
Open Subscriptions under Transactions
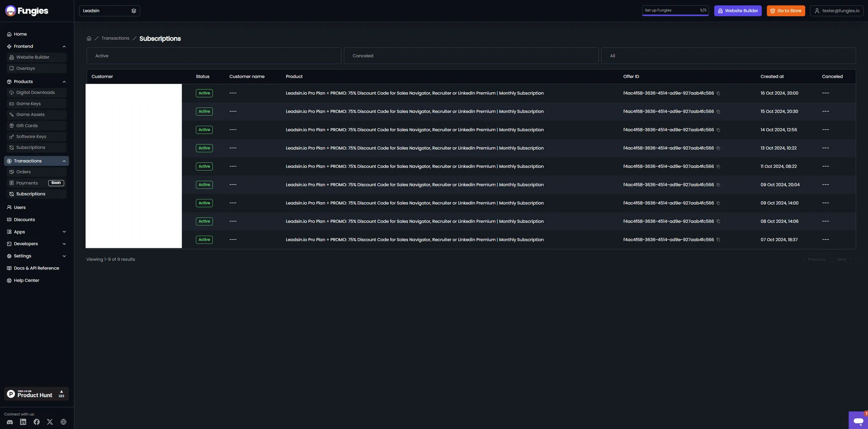click(37, 194)
